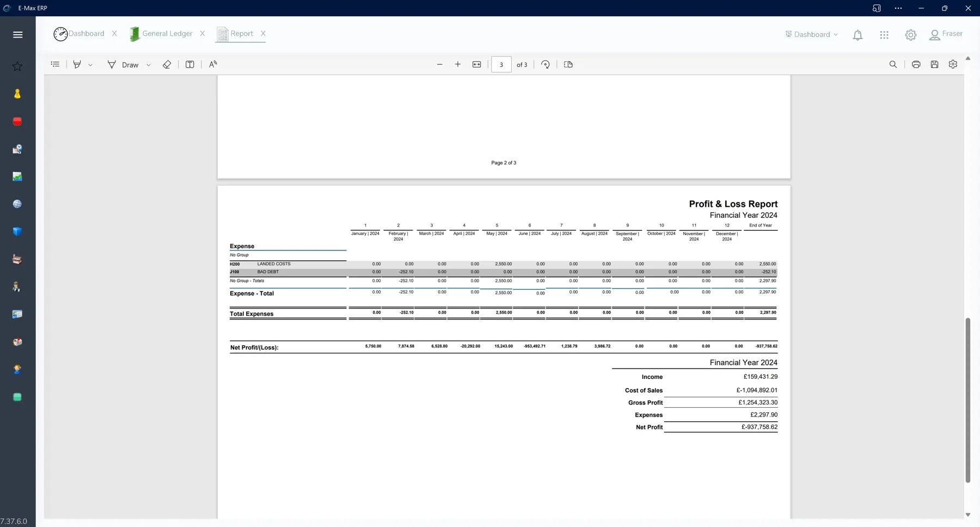Open PDF viewer settings gear

tap(953, 64)
